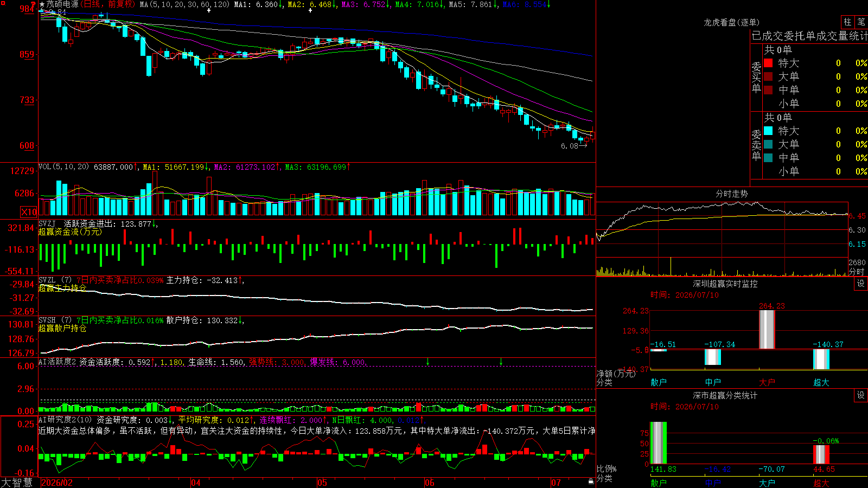Screen dimensions: 868x488
Task: Click the teal 大单 sell order color swatch
Action: [x=768, y=144]
